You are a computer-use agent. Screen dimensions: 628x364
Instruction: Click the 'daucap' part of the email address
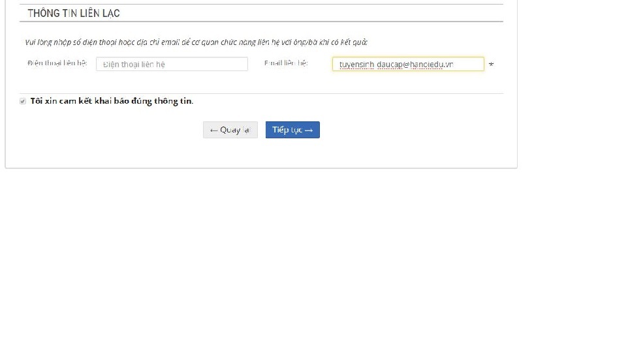click(x=390, y=65)
